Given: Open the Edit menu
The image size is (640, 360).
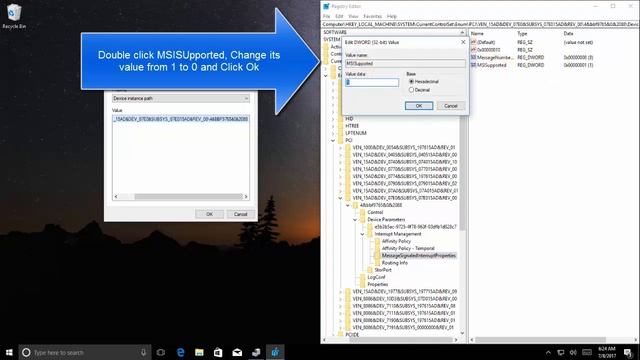Looking at the screenshot, I should point(339,16).
